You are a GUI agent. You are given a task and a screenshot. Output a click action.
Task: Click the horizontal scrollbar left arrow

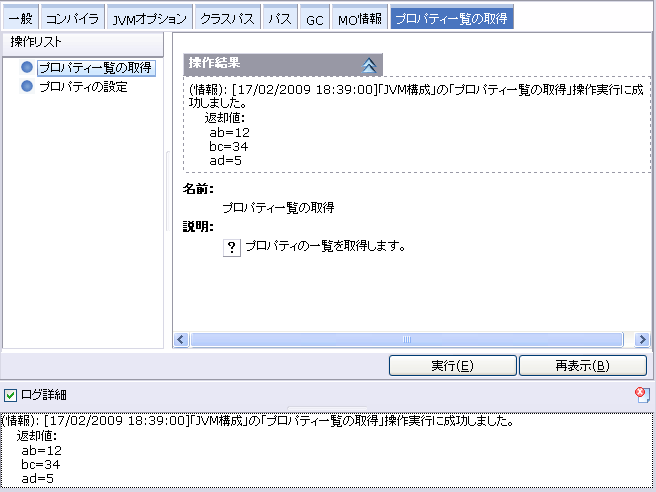182,340
